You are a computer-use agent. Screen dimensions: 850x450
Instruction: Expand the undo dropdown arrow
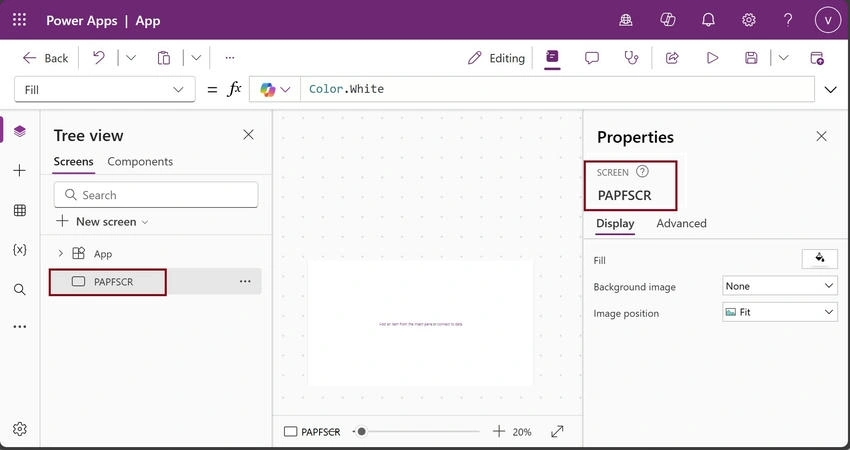[131, 58]
